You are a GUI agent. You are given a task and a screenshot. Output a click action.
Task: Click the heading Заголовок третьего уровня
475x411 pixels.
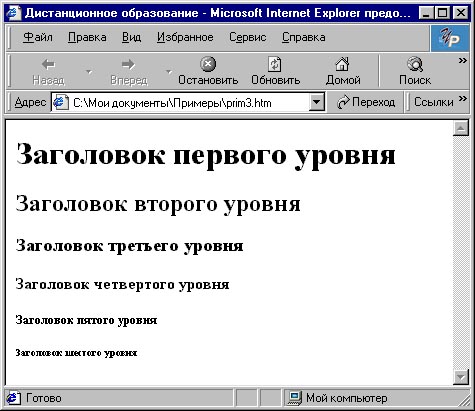[129, 246]
